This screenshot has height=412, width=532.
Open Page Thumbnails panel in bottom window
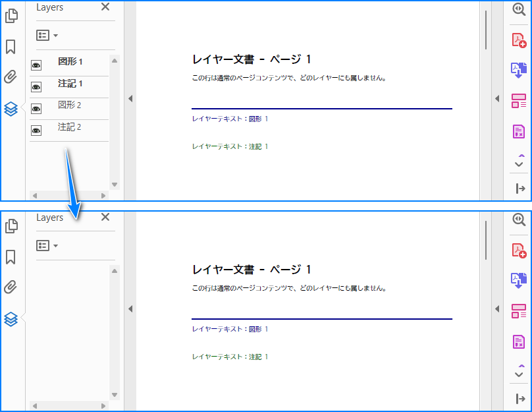click(x=11, y=226)
